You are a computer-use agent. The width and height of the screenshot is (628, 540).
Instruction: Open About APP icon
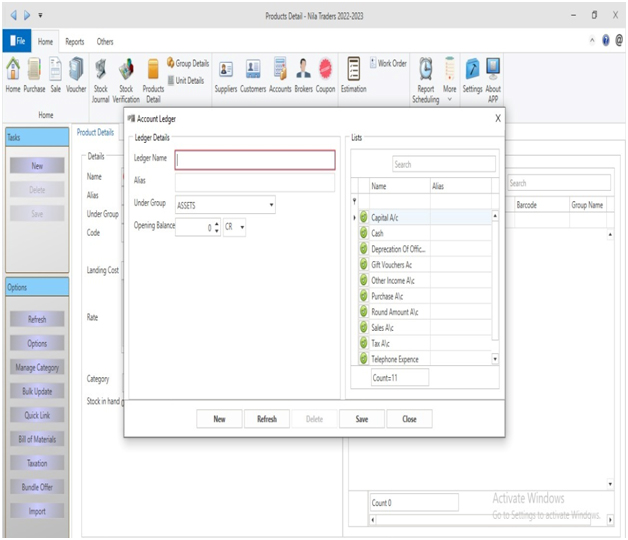coord(493,80)
